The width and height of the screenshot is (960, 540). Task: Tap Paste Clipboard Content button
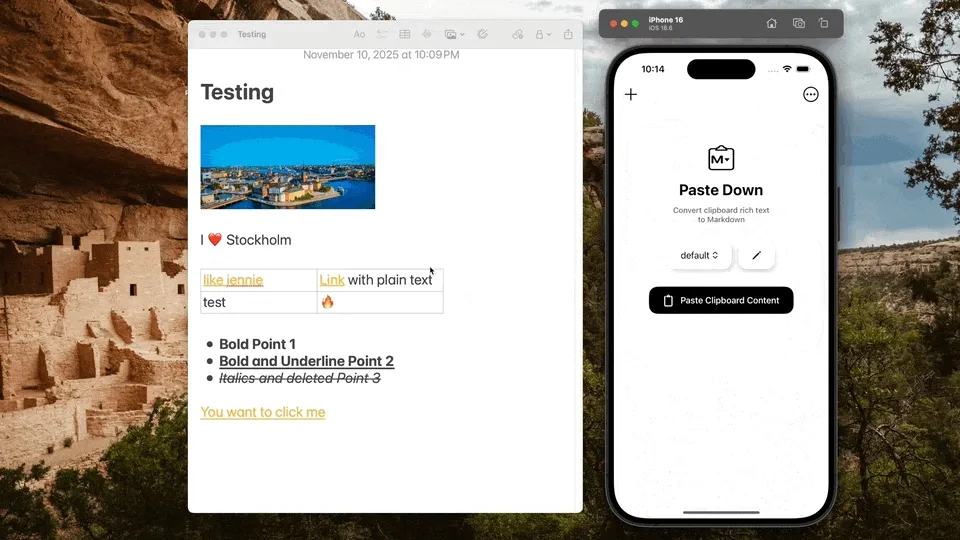(x=721, y=300)
